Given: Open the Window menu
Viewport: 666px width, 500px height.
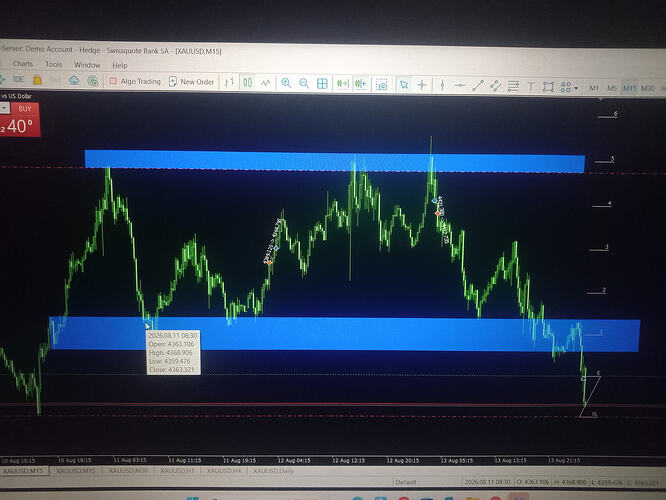Looking at the screenshot, I should [x=87, y=65].
